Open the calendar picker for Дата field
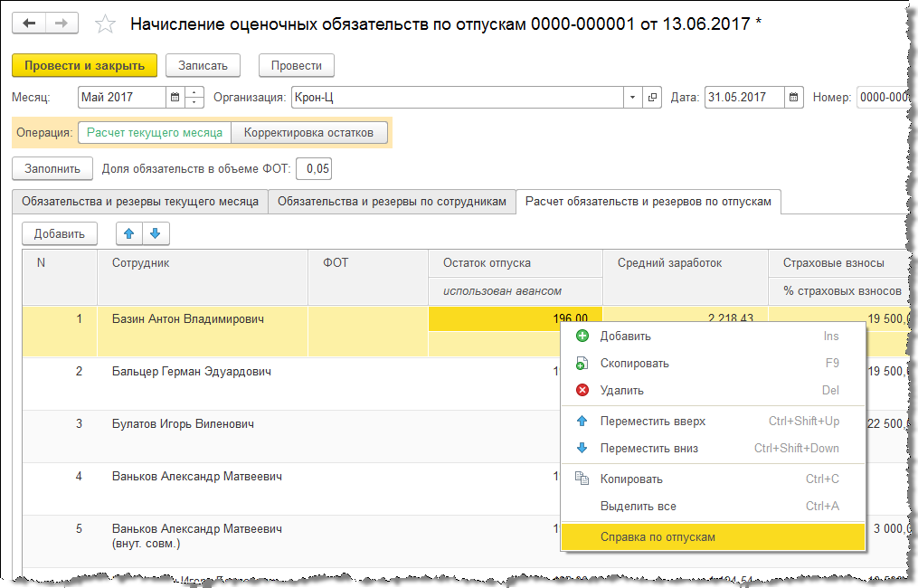Screen dimensions: 918x588 tap(793, 97)
